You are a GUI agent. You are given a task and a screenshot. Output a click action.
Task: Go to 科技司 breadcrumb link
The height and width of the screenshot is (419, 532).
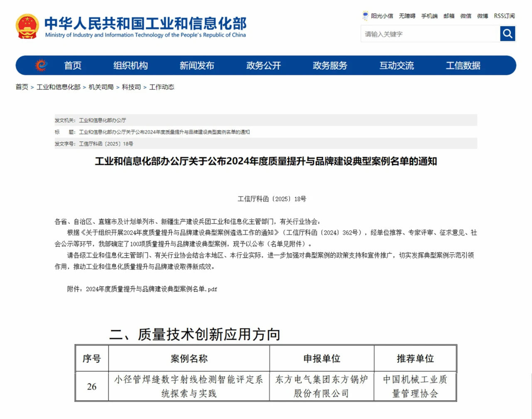(x=131, y=87)
